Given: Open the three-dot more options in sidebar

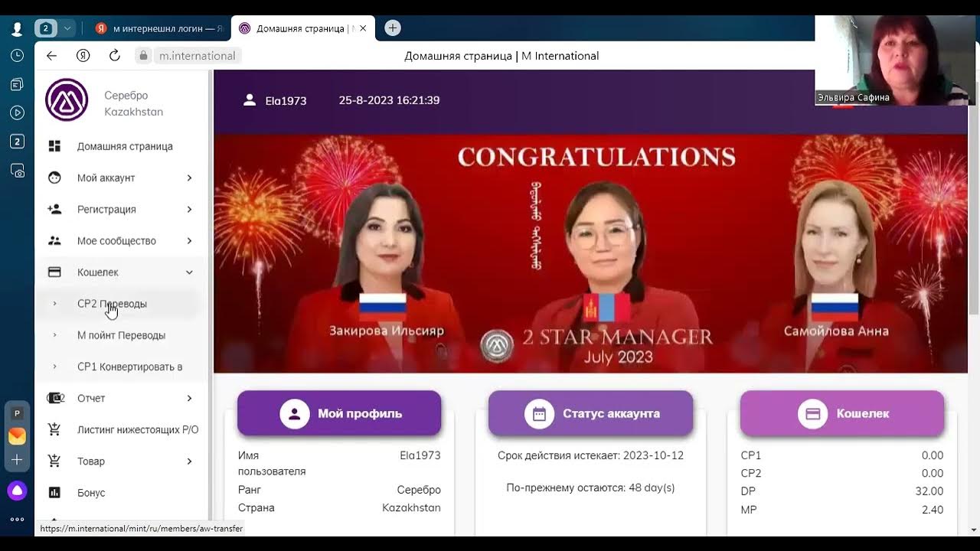Looking at the screenshot, I should [x=17, y=520].
